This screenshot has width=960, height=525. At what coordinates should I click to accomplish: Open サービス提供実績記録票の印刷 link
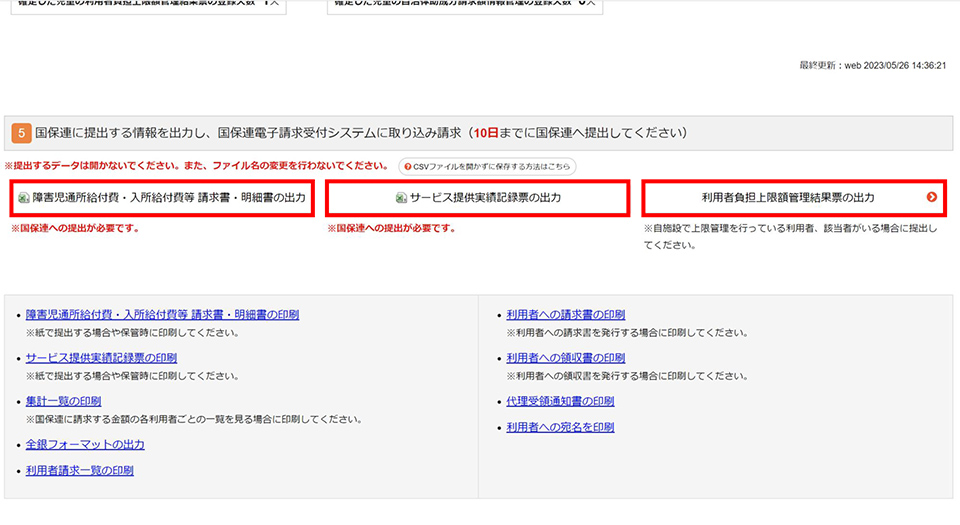(x=101, y=358)
